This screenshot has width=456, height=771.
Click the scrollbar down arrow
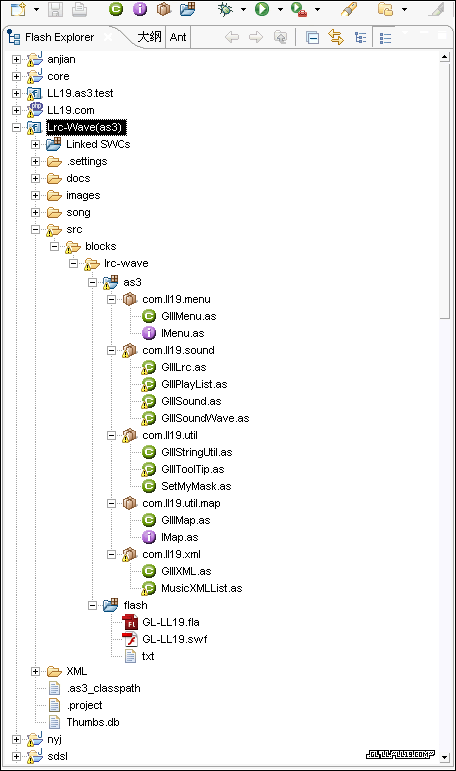[x=445, y=757]
